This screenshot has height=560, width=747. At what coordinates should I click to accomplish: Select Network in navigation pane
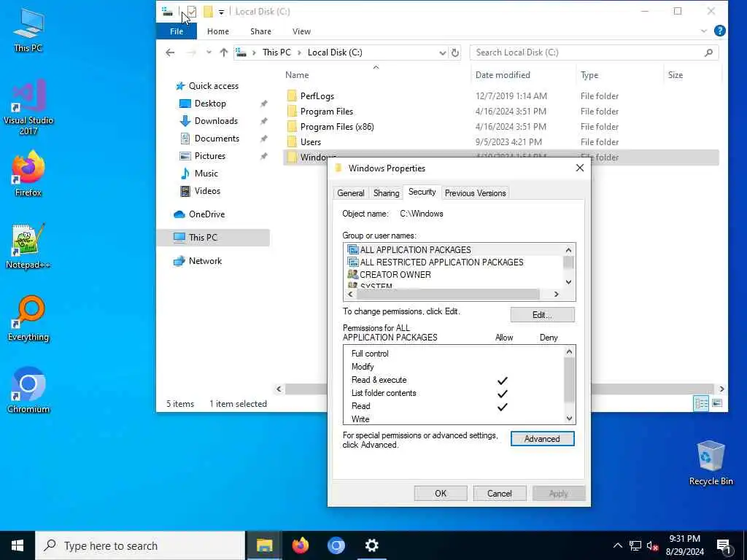[x=205, y=261]
